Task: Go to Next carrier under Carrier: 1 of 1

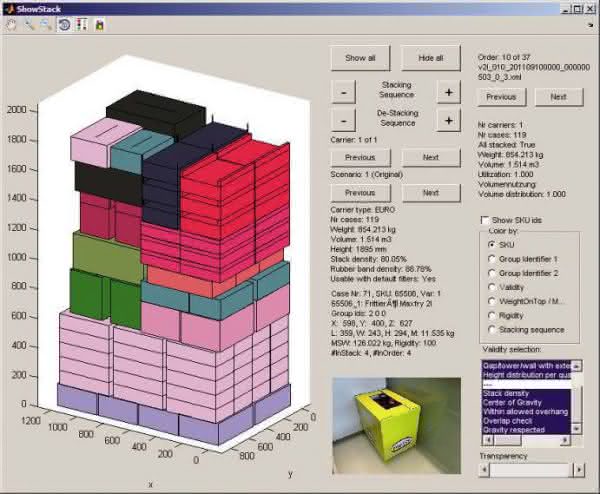Action: pyautogui.click(x=430, y=157)
